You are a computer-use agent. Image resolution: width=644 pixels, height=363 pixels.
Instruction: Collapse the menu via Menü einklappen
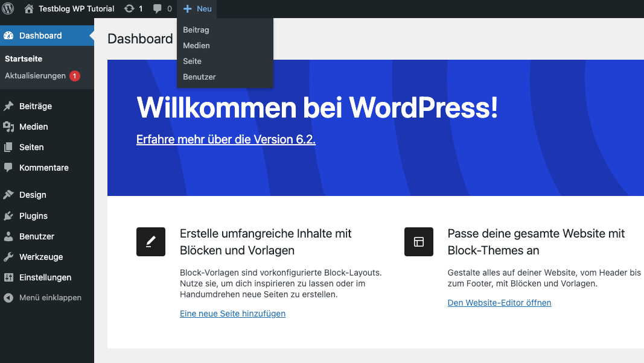tap(47, 298)
